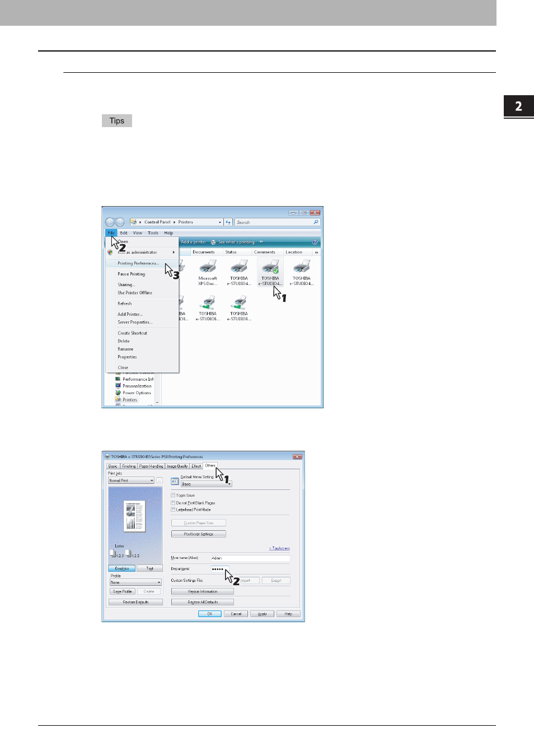This screenshot has width=534, height=756.
Task: Open the Default Menu Setting dropdown
Action: click(206, 484)
